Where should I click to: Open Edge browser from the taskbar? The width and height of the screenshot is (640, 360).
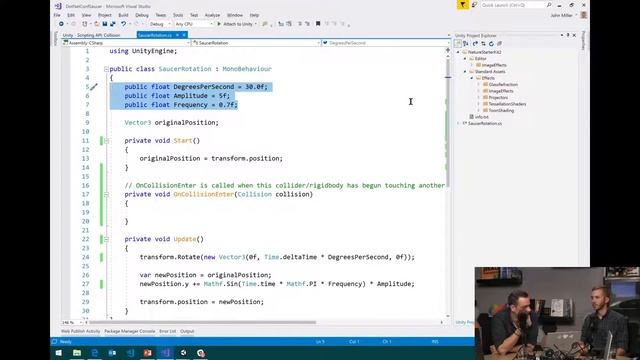[x=95, y=353]
